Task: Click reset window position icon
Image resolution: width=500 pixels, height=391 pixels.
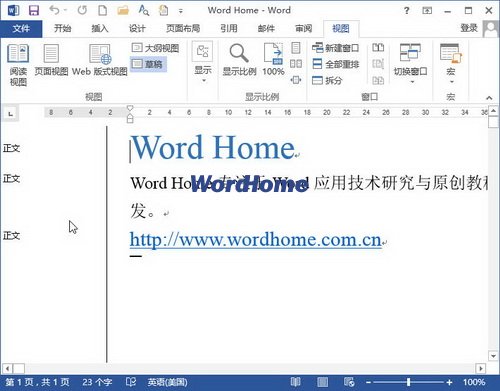Action: 378,80
